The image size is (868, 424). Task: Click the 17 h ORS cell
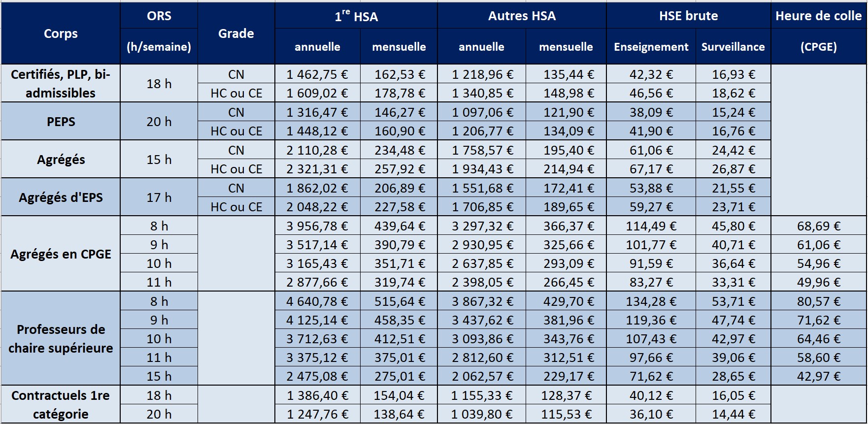(x=159, y=197)
